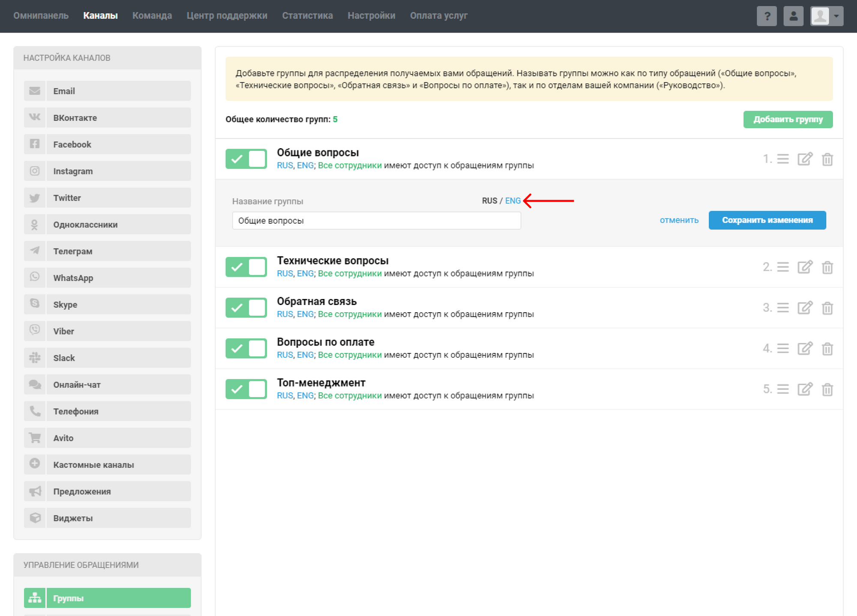Open the Команда menu item
This screenshot has width=857, height=616.
[152, 15]
